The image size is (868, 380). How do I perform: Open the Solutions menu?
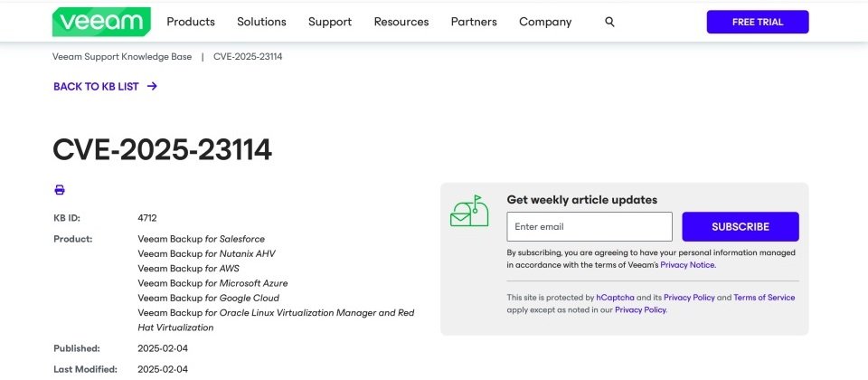tap(261, 22)
